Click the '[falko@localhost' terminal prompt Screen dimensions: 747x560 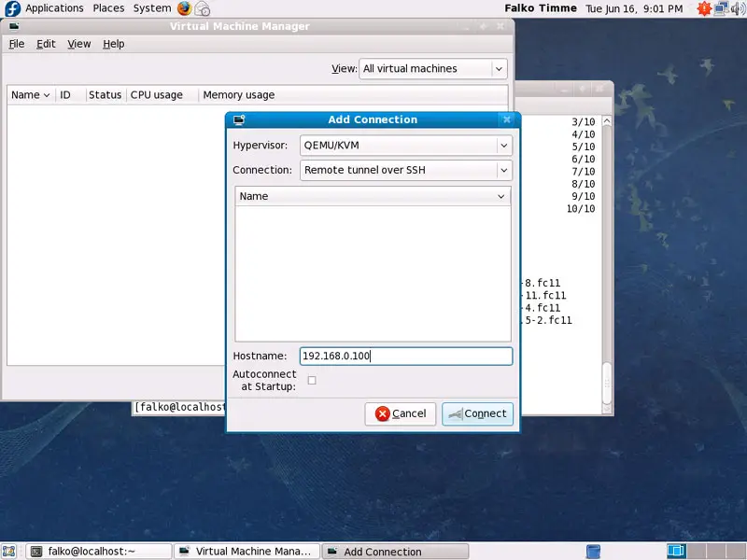[180, 407]
